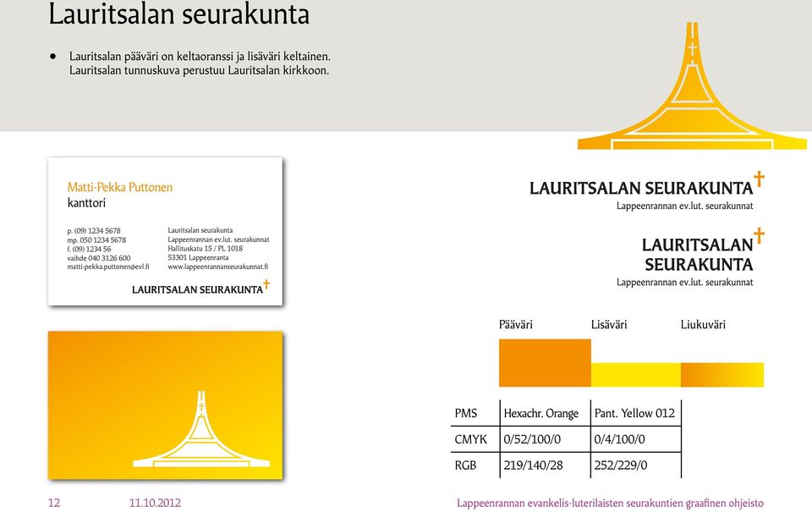Click the orange cross beside two-line logo
Screen dimensions: 812x512
tap(759, 235)
